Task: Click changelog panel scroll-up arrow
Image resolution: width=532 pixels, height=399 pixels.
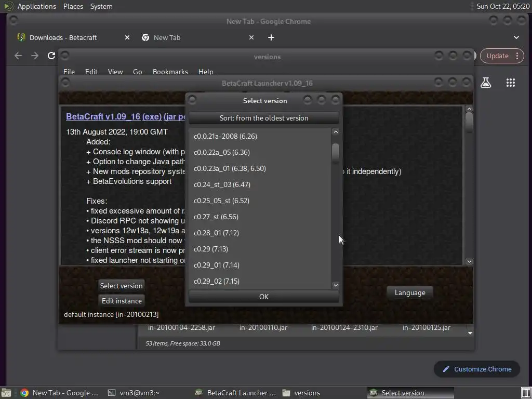Action: (x=469, y=109)
